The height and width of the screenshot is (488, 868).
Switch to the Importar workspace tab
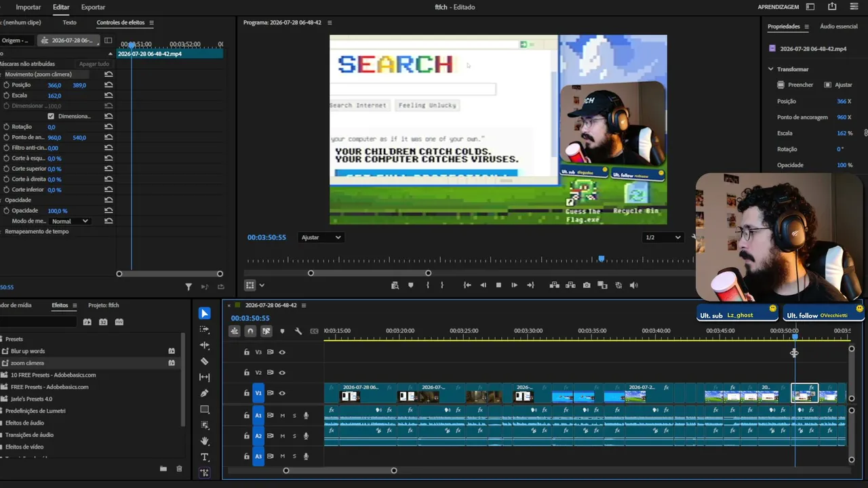tap(28, 7)
